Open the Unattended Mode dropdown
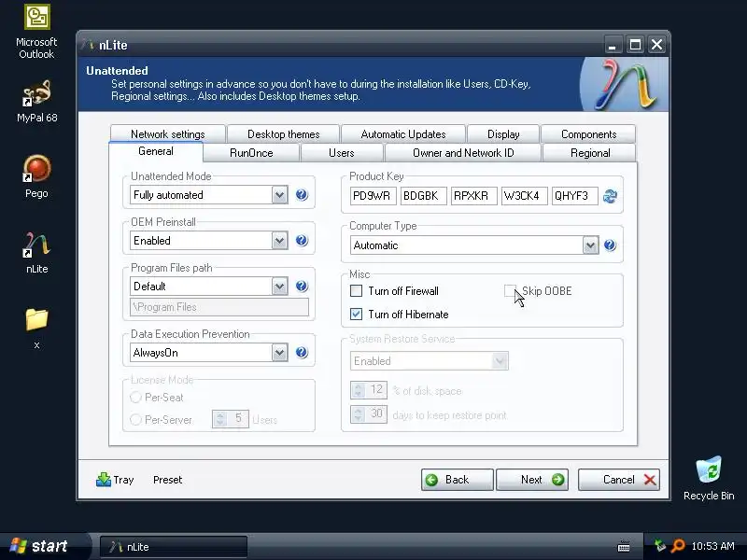 click(279, 195)
